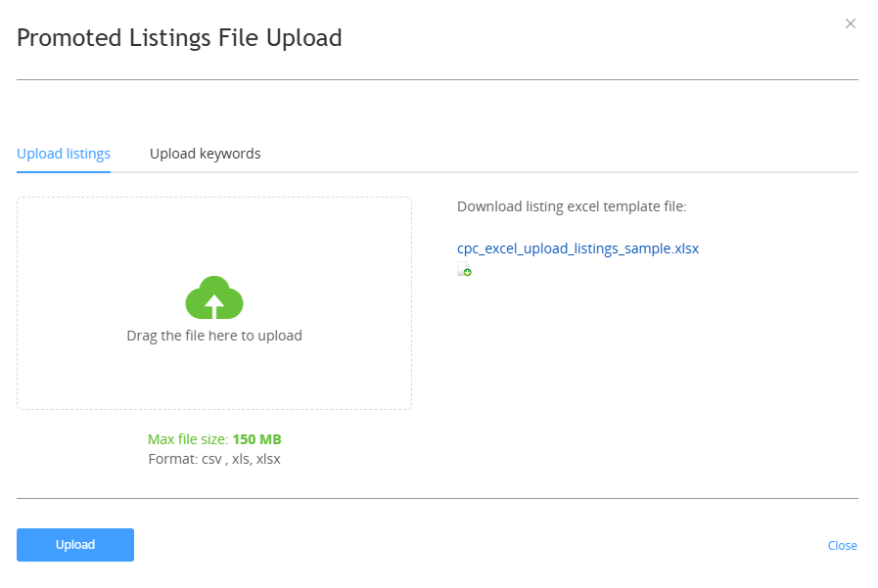Click the 'Max file size' label
878x588 pixels.
point(188,439)
